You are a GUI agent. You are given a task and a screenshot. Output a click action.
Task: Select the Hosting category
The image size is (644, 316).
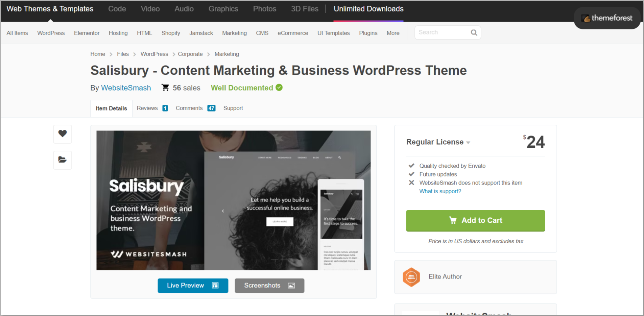point(118,33)
